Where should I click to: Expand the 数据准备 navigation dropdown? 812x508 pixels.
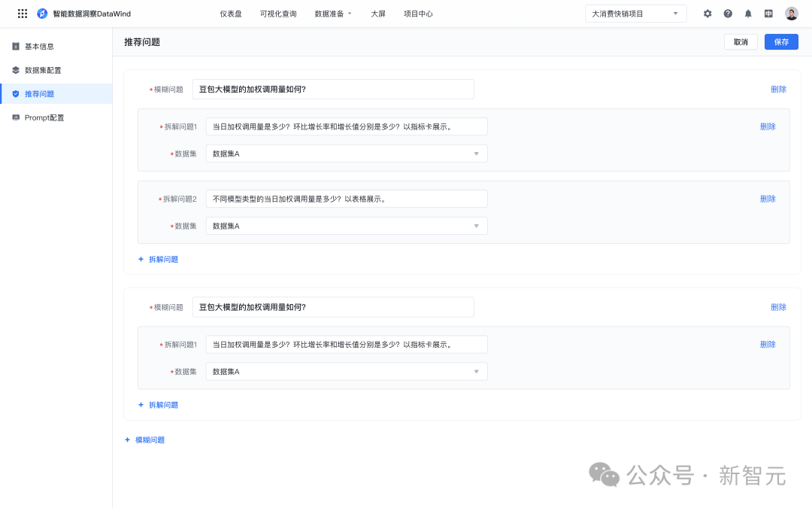click(333, 14)
